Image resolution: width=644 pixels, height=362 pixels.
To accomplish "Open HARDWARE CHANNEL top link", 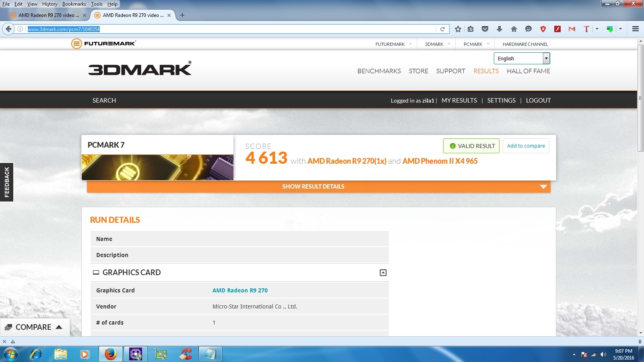I will click(x=525, y=44).
